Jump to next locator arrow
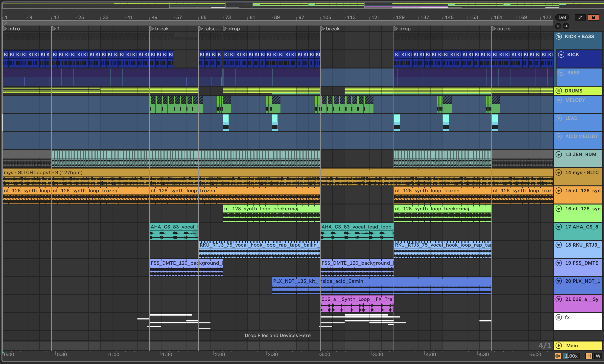Image resolution: width=604 pixels, height=364 pixels. pos(566,26)
